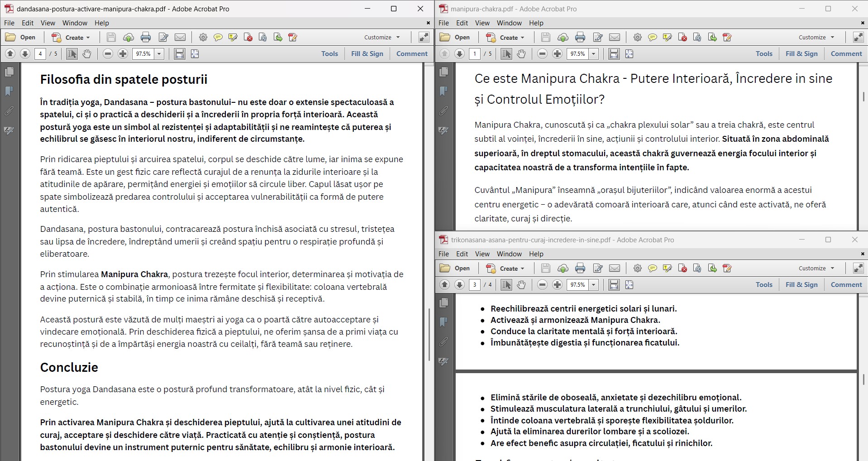Select highlight text tool in manipura-chakra window
Screen dimensions: 868x461
(668, 37)
